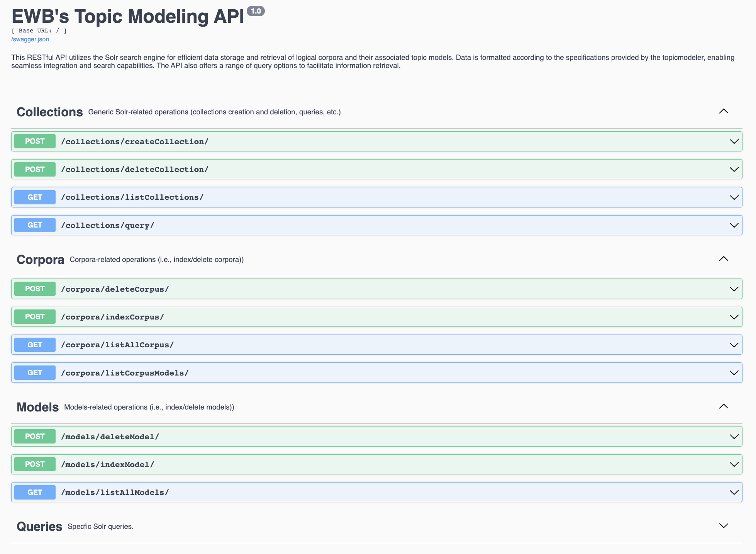Open /corpora/listCorpusModels/ path

pyautogui.click(x=125, y=373)
